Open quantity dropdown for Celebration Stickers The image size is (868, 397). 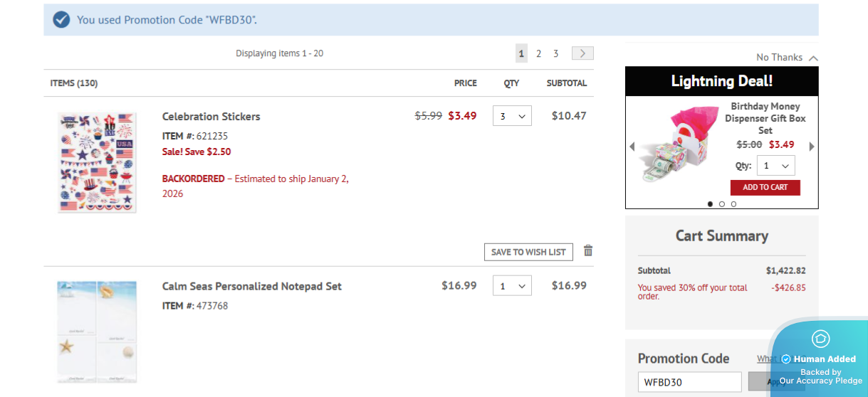point(512,116)
